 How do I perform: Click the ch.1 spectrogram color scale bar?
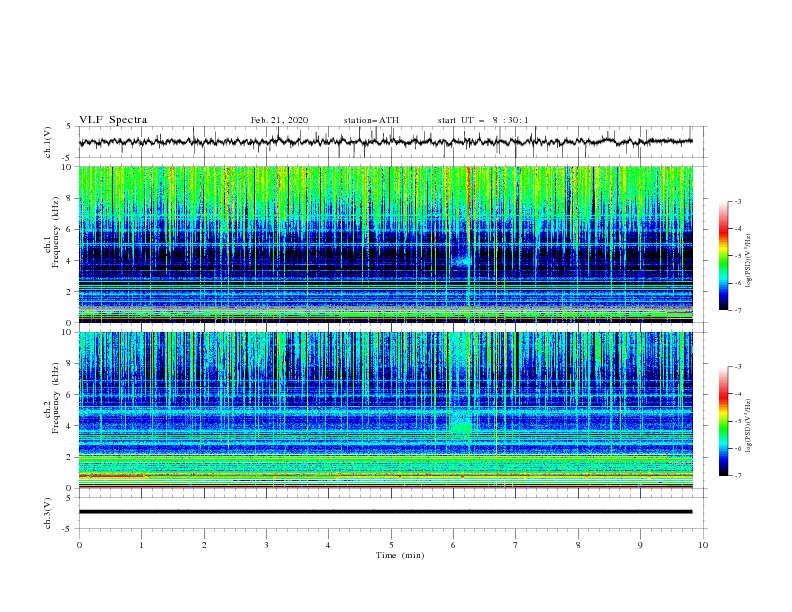723,256
